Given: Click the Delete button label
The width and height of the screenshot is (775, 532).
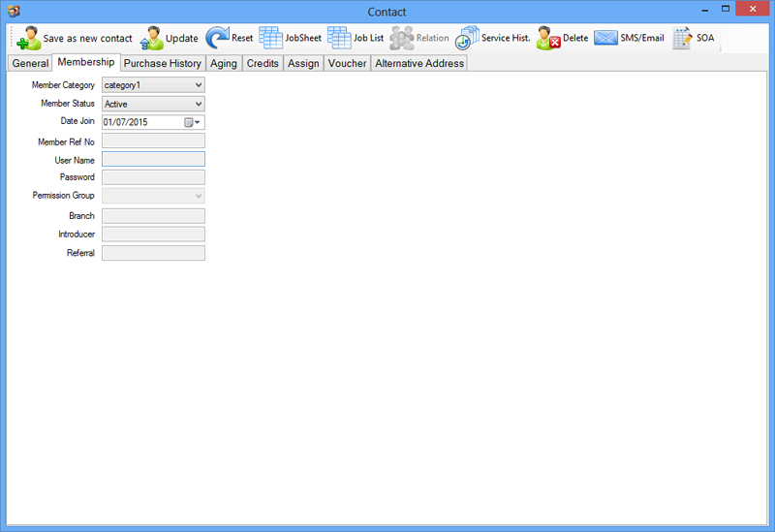Looking at the screenshot, I should [575, 38].
